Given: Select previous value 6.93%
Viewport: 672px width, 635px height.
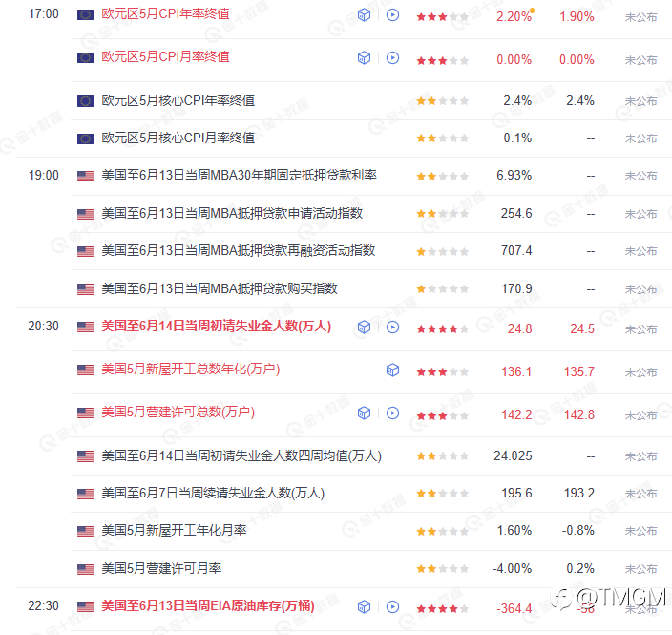Looking at the screenshot, I should (x=514, y=176).
